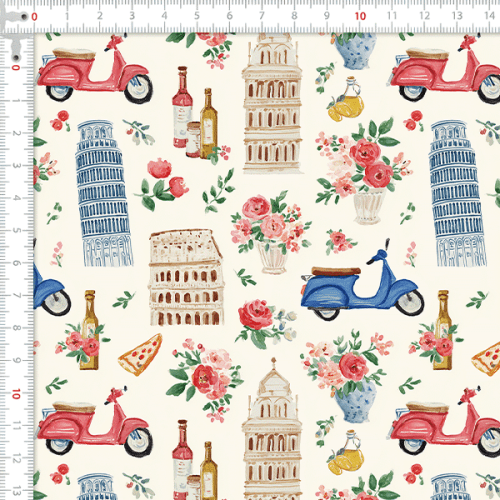Click the blue Vespa scooter in the center
The image size is (500, 500).
point(362,280)
